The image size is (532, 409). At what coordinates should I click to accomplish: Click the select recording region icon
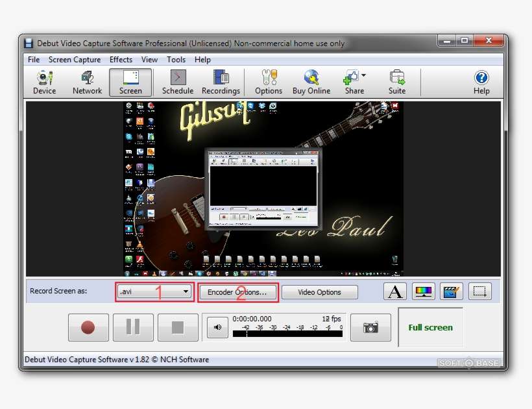479,291
